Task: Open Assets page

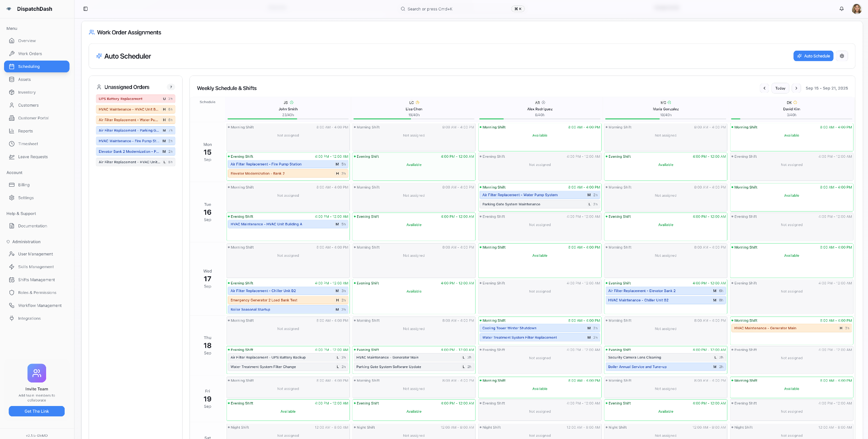Action: (x=37, y=79)
